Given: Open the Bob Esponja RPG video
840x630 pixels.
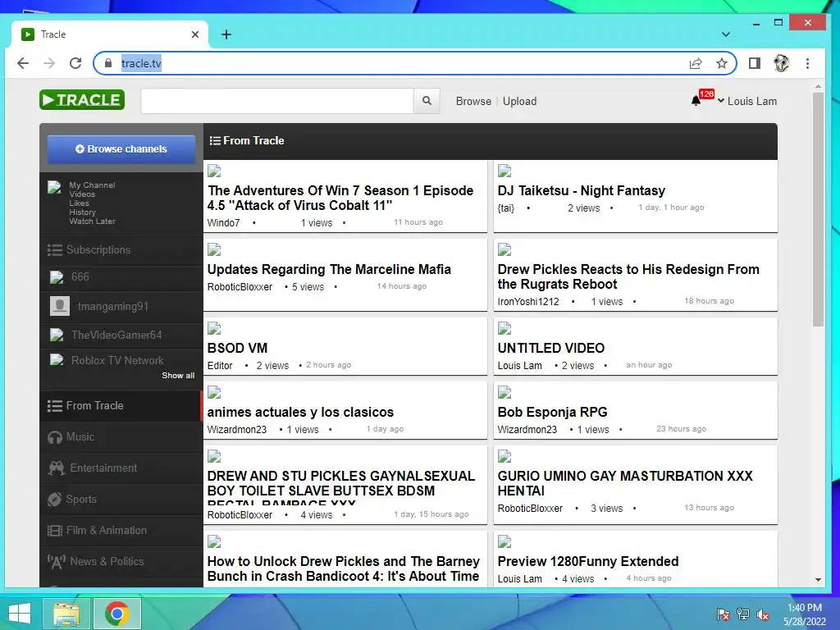Looking at the screenshot, I should click(x=552, y=412).
